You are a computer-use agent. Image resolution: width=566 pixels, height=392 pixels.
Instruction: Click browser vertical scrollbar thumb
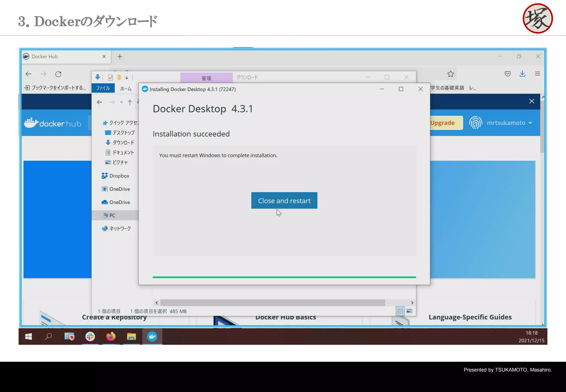point(542,127)
